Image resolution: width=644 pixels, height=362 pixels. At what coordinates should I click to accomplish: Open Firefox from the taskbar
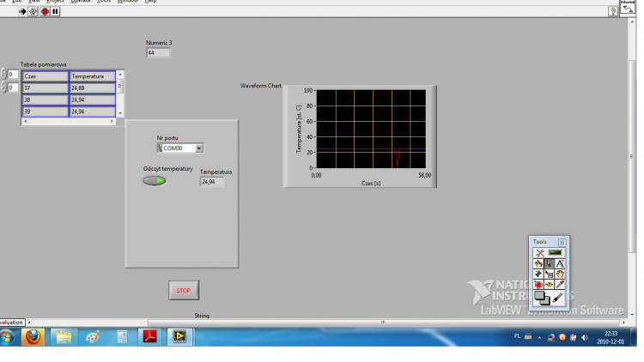(33, 337)
